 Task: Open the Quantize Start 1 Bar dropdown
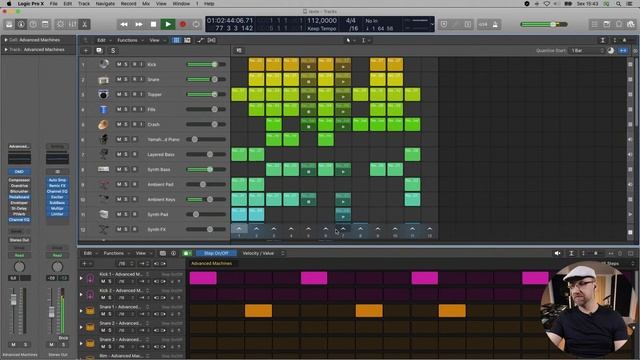pyautogui.click(x=587, y=51)
